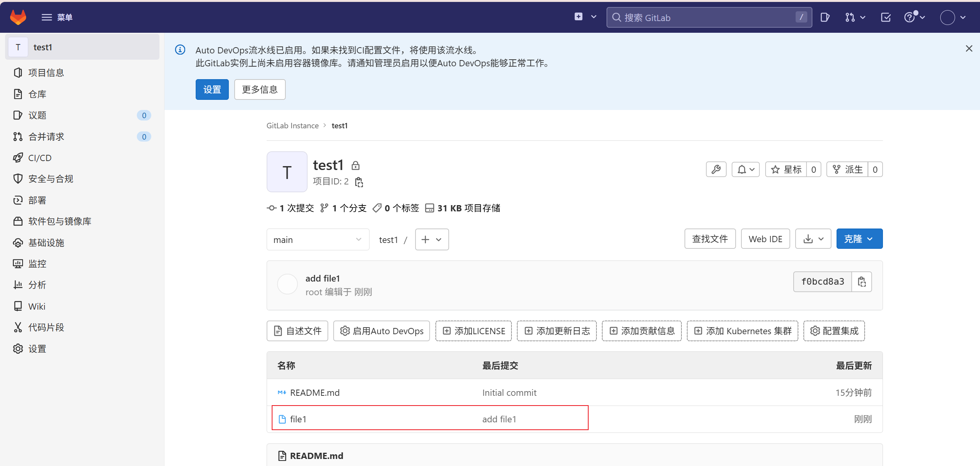980x466 pixels.
Task: Click the GitLab fox logo
Action: (x=18, y=17)
